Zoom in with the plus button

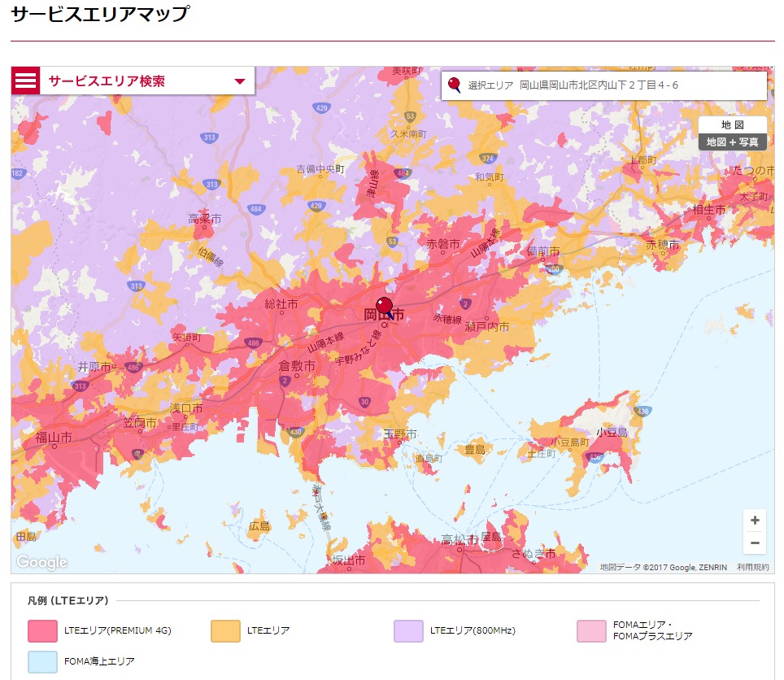point(755,521)
